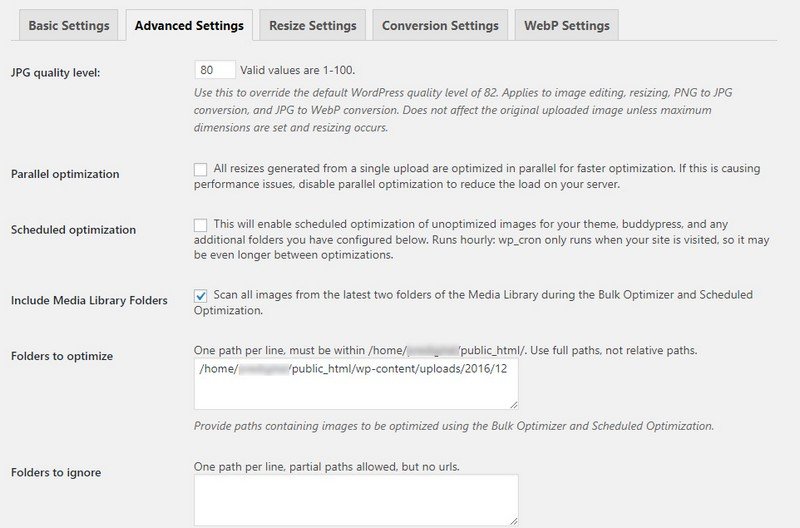Enable the Scheduled optimization checkbox
This screenshot has width=800, height=528.
coord(201,225)
